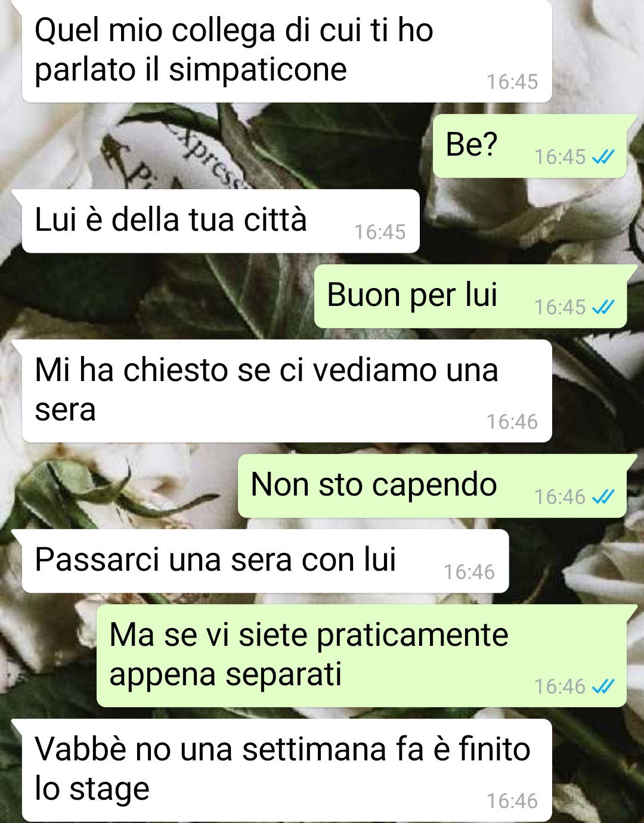Select message 'Vabbè no una settimana fa è finito lo stage'
644x823 pixels.
(287, 770)
